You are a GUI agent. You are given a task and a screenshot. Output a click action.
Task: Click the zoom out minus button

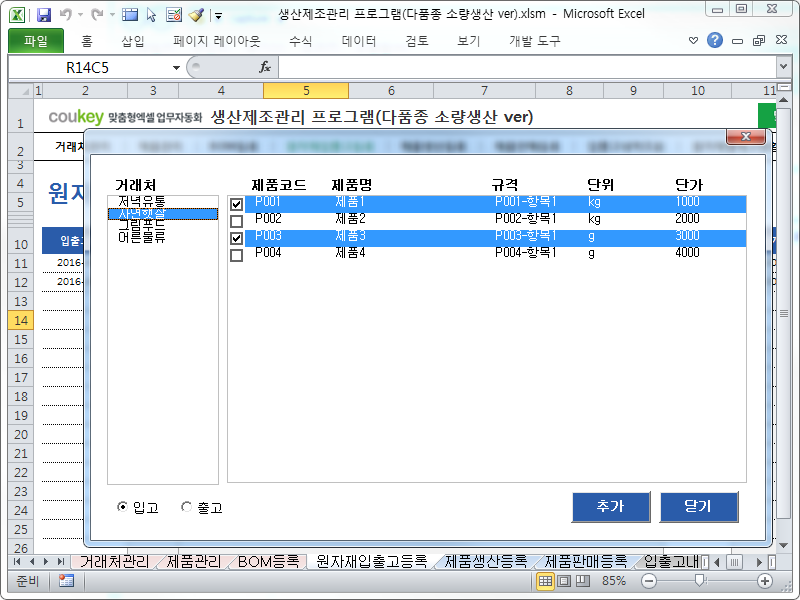[649, 581]
